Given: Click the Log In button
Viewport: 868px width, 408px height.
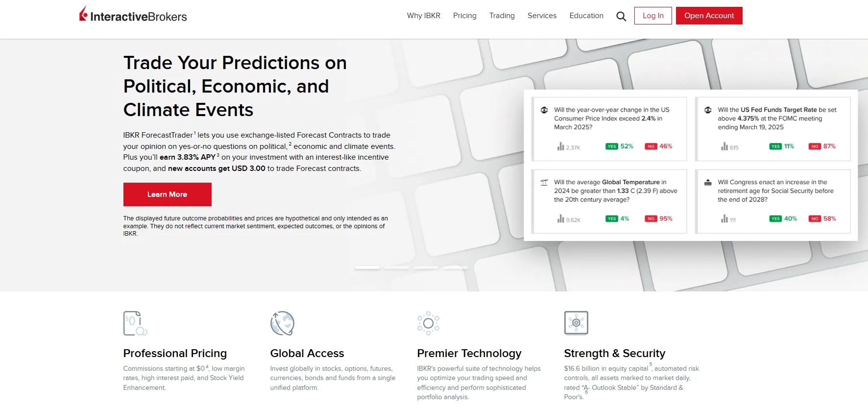Looking at the screenshot, I should point(653,16).
